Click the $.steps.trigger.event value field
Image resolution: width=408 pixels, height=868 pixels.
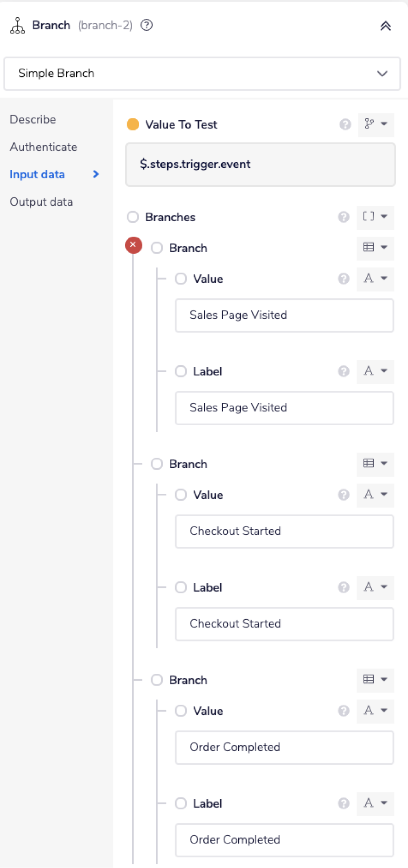pyautogui.click(x=260, y=164)
